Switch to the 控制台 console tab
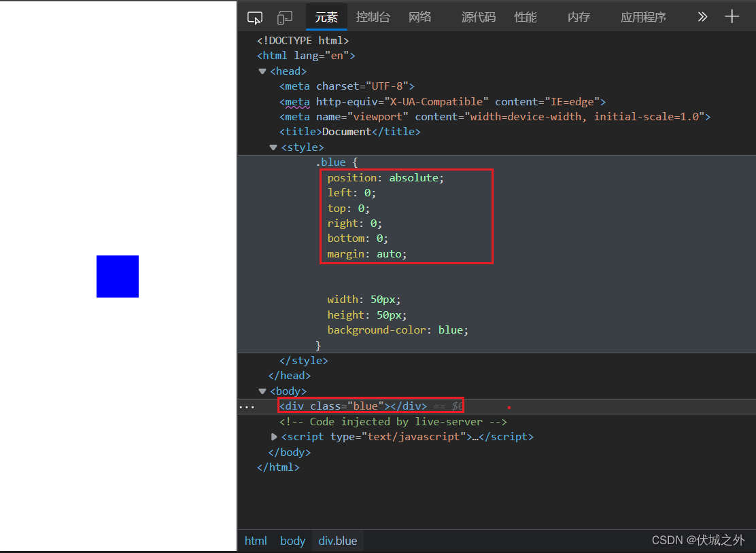Screen dimensions: 756x553 373,18
